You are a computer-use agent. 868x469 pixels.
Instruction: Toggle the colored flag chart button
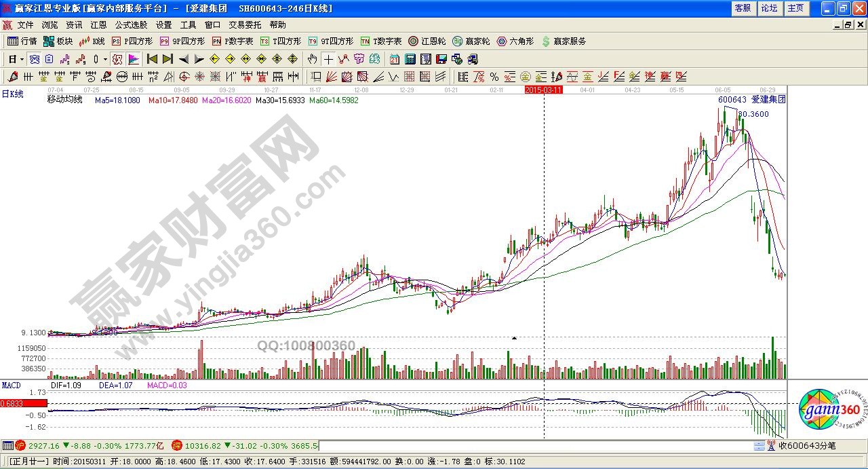pos(133,59)
